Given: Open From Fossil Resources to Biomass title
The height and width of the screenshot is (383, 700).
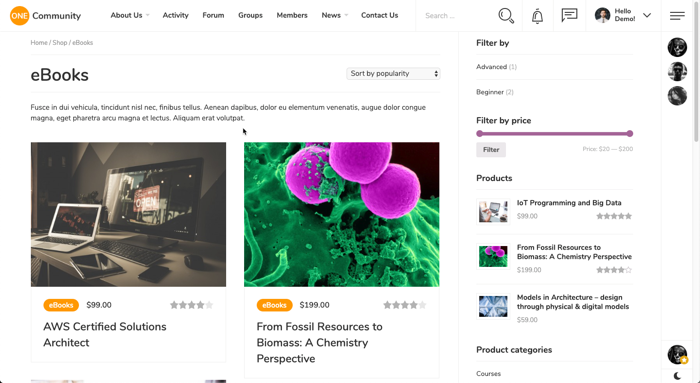Looking at the screenshot, I should tap(319, 342).
